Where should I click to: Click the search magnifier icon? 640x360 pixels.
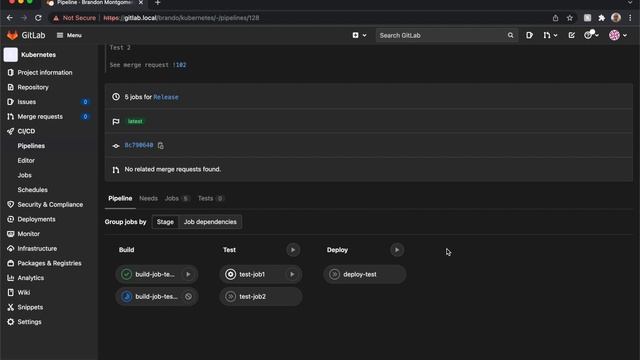(511, 36)
